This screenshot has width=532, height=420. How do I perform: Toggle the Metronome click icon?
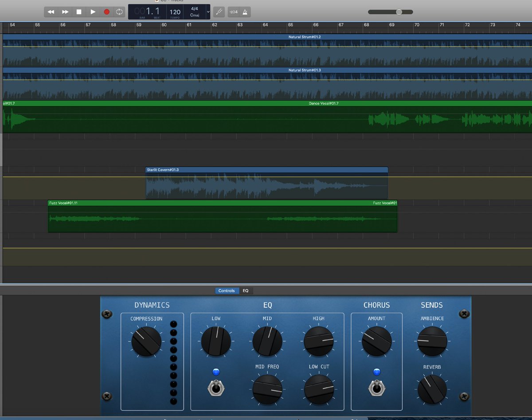pos(245,12)
